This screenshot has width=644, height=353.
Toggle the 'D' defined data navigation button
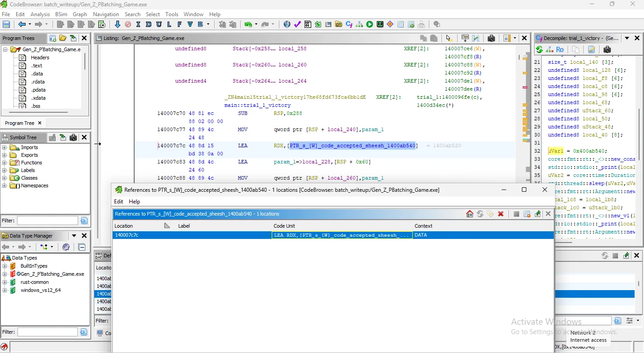point(149,24)
